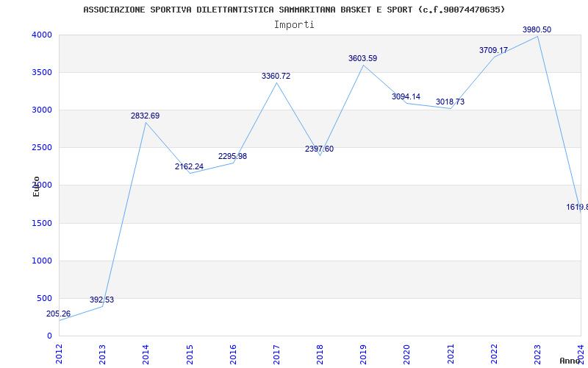
Task: Select data label 392.53
Action: 101,300
